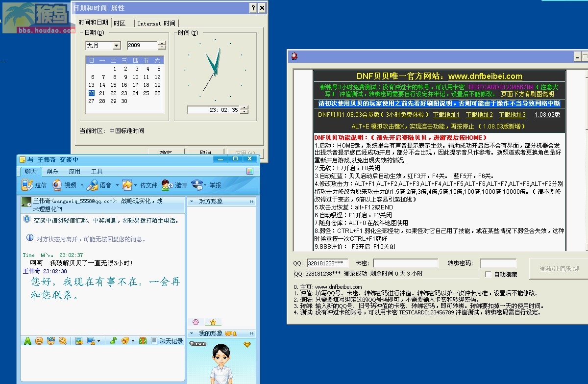Invite a contact using the 邀请 icon
This screenshot has height=384, width=588.
click(168, 185)
